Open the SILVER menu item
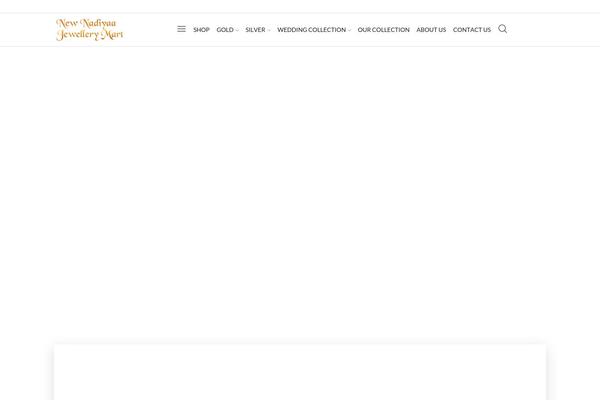The height and width of the screenshot is (400, 600). click(x=255, y=29)
